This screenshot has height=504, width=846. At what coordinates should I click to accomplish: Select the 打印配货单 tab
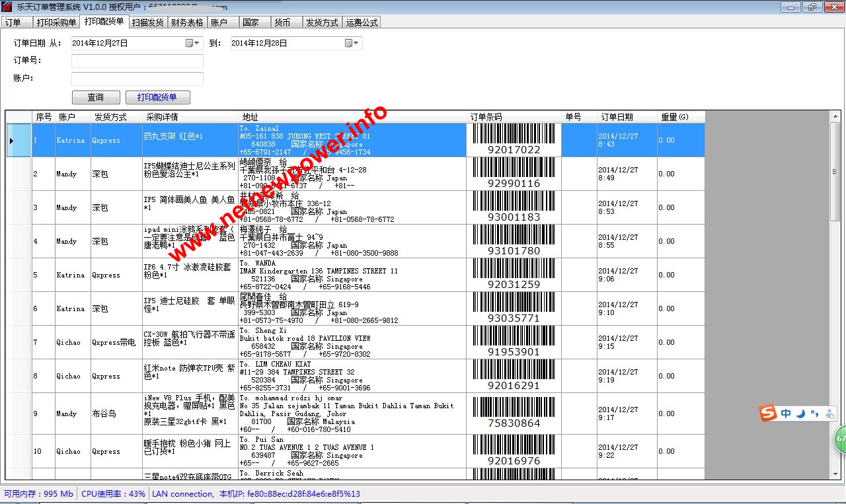(x=104, y=21)
